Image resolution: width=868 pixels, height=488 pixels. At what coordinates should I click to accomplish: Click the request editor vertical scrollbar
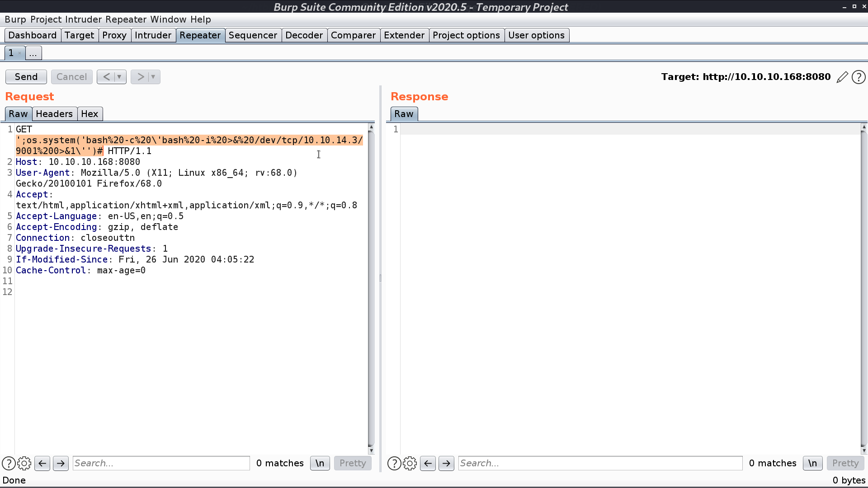(x=371, y=289)
